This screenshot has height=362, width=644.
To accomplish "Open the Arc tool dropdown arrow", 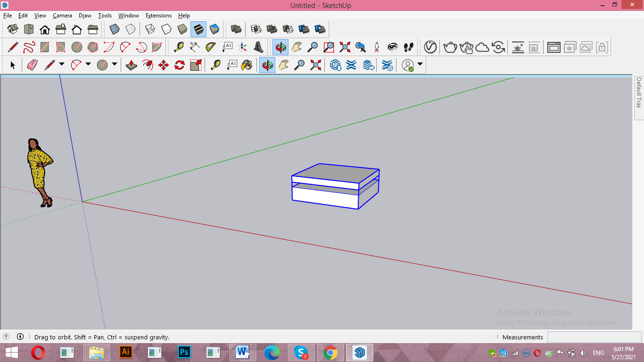I will [88, 65].
